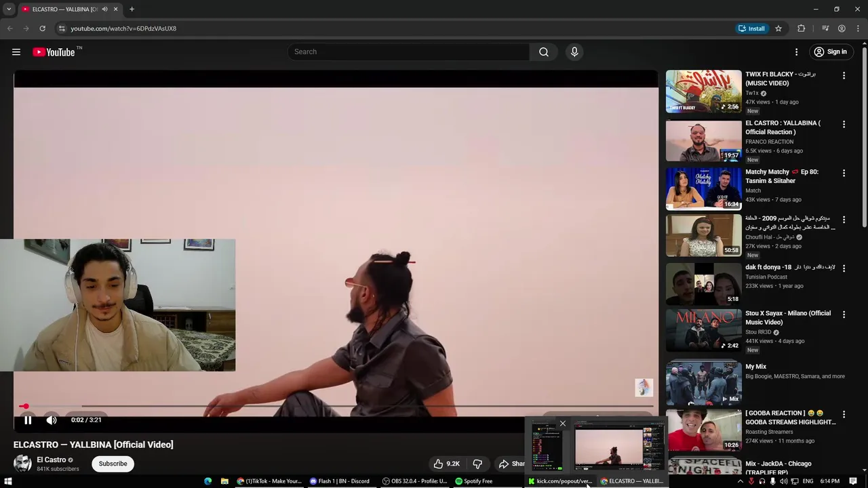This screenshot has height=488, width=868.
Task: Click the address bar URL
Action: coord(123,28)
